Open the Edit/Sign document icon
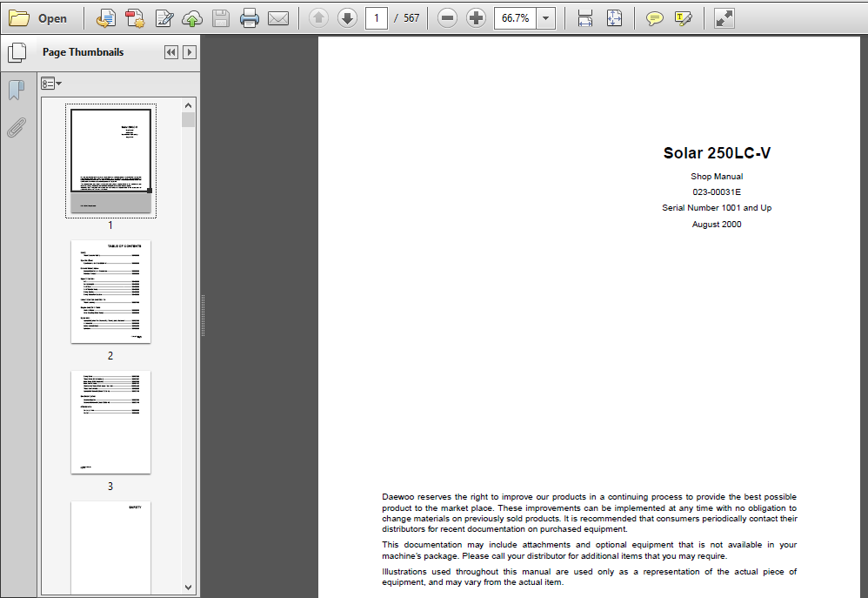This screenshot has height=598, width=868. point(164,18)
